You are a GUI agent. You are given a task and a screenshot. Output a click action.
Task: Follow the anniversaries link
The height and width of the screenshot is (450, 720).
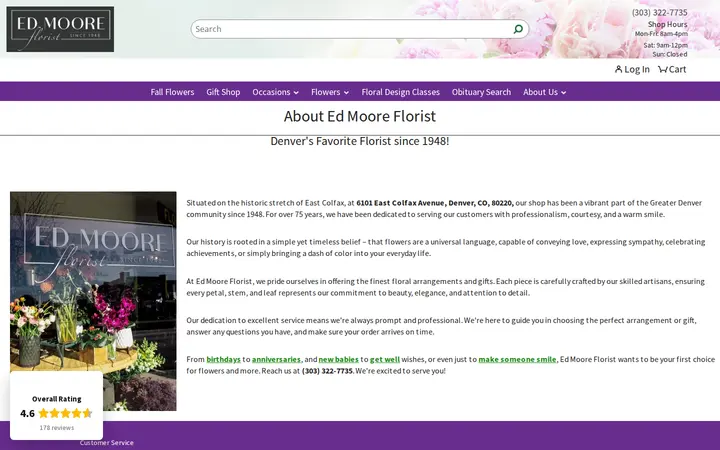coord(276,360)
